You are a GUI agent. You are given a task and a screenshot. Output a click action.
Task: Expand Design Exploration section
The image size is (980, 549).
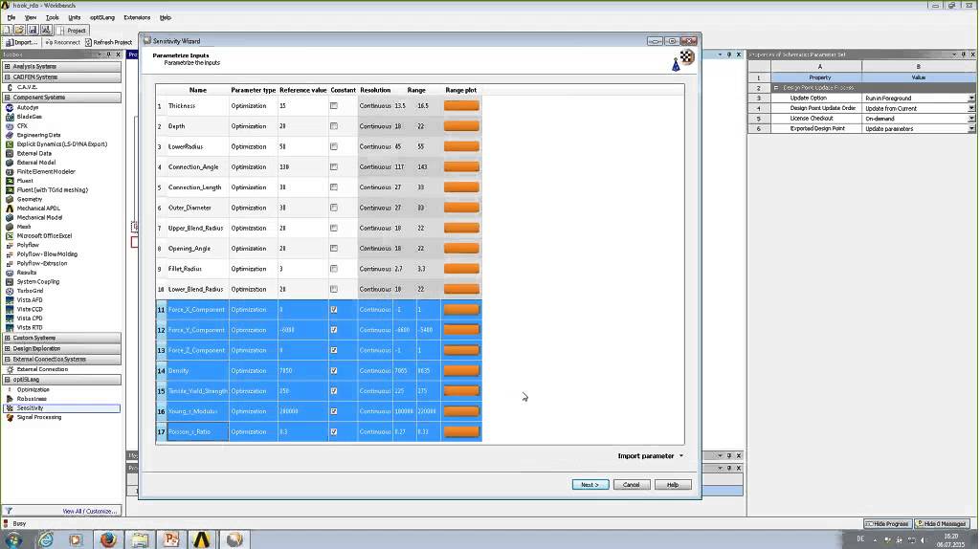pos(8,348)
